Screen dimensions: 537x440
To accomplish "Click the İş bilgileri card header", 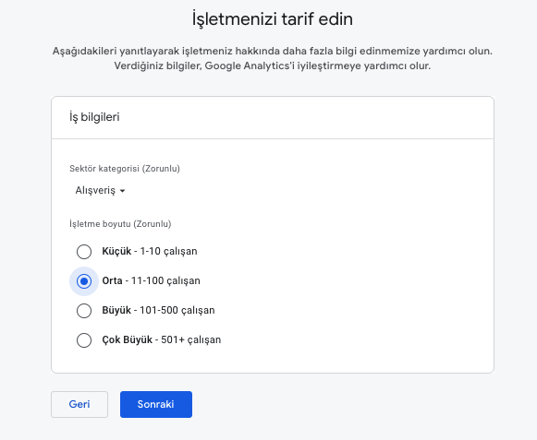I will click(273, 117).
